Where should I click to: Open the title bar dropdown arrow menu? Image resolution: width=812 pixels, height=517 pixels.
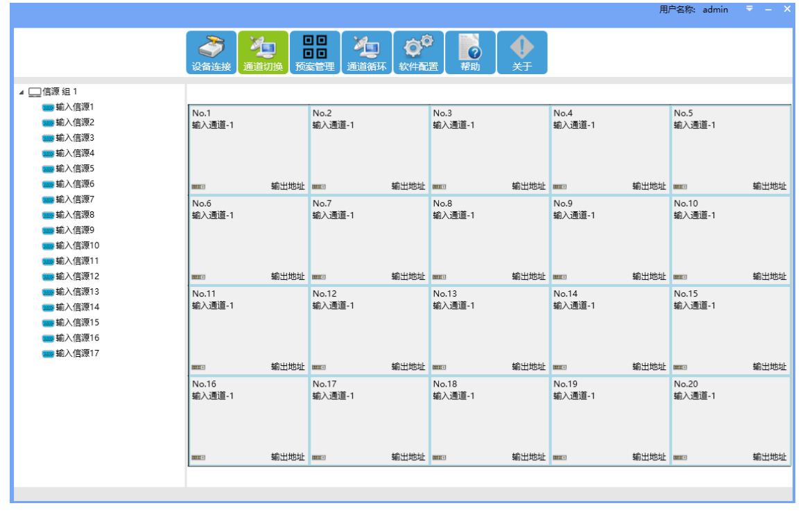(x=750, y=9)
